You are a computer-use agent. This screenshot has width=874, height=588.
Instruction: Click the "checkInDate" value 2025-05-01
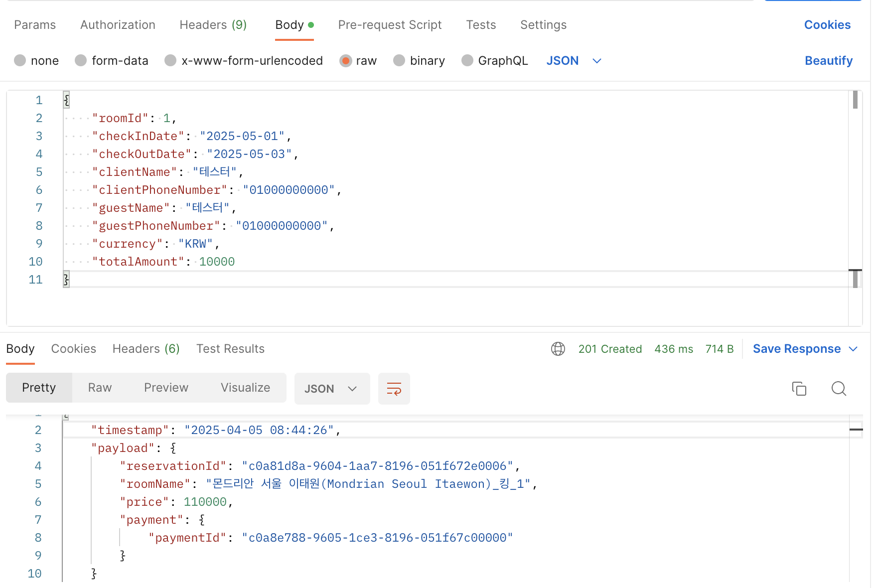point(242,136)
